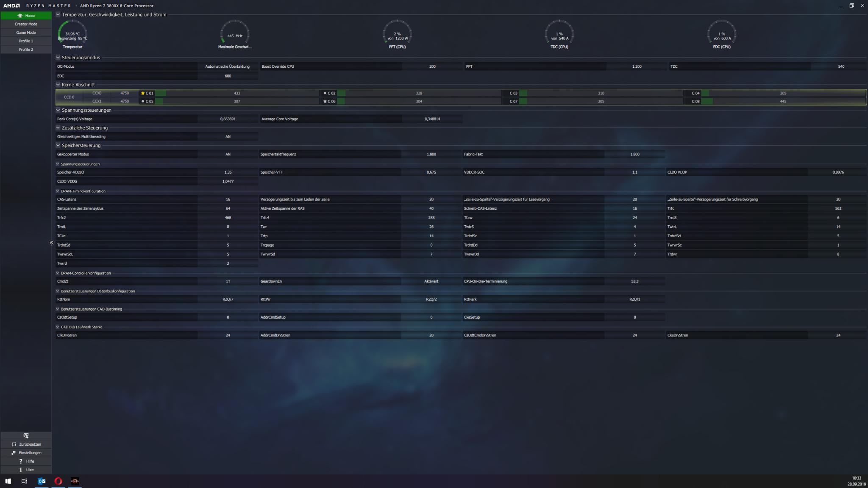Open Windows Start menu
This screenshot has width=868, height=488.
8,481
